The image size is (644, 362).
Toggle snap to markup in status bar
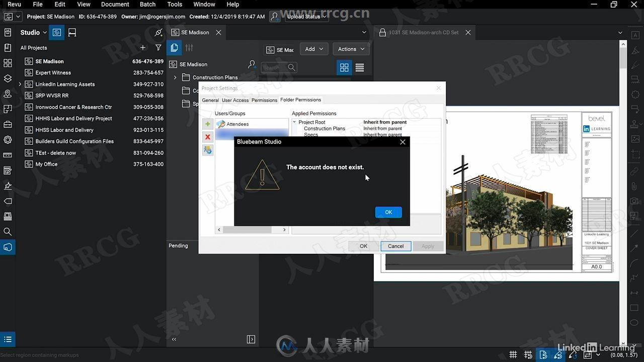558,355
